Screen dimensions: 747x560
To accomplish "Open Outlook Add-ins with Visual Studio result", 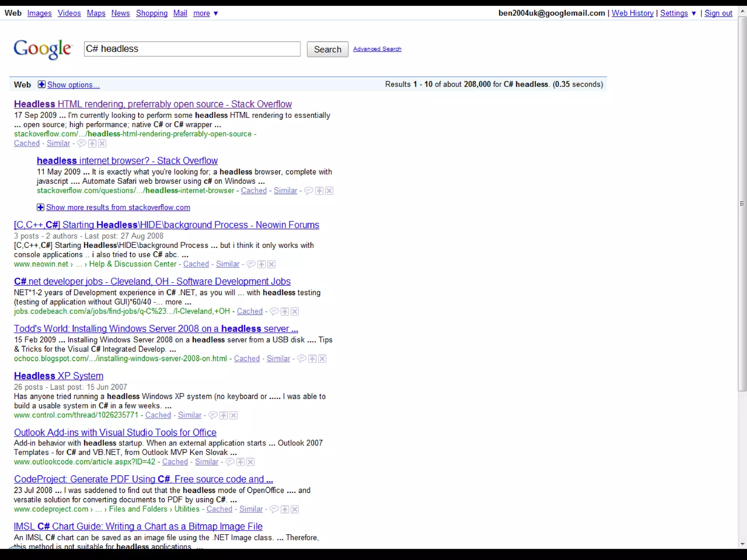I will (x=115, y=432).
